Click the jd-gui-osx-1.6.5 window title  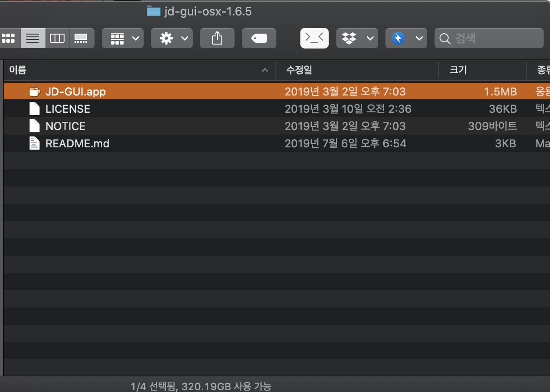208,11
